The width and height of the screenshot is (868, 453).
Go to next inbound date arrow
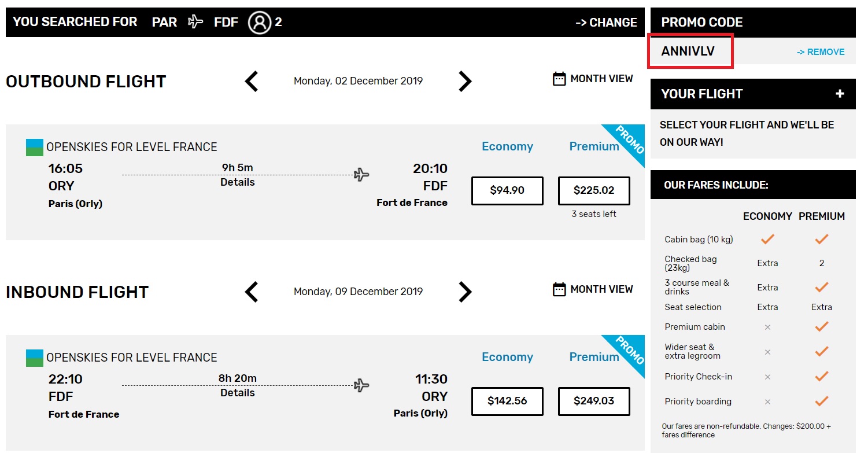(465, 292)
